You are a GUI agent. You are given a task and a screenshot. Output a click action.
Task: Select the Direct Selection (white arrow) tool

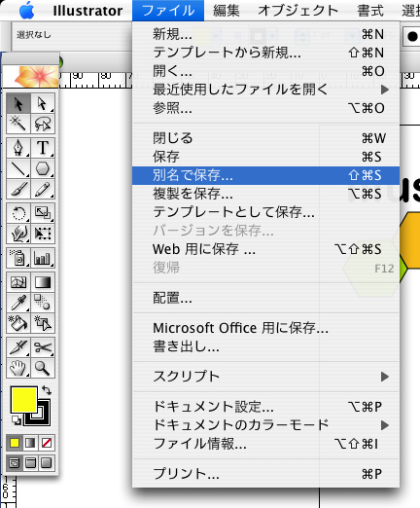tap(43, 104)
